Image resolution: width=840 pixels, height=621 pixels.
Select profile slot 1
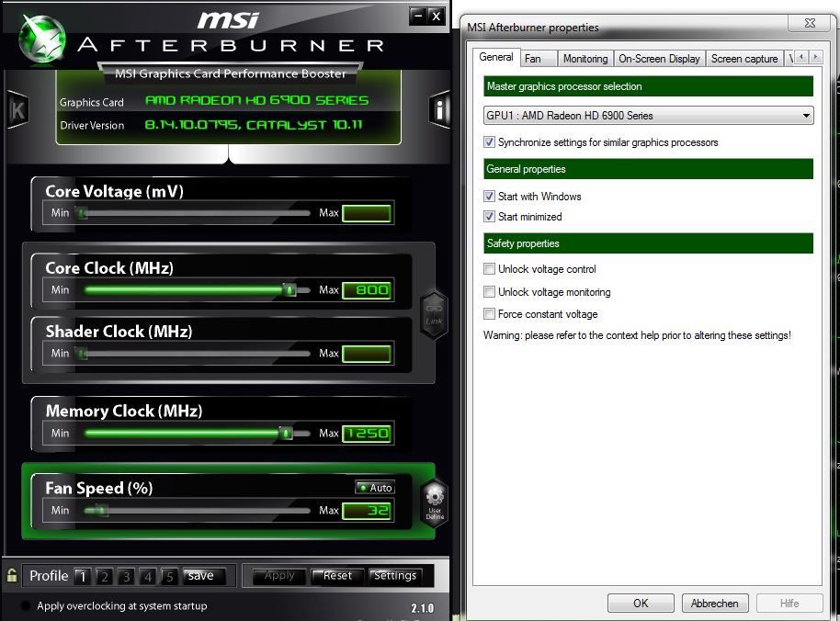(x=82, y=577)
